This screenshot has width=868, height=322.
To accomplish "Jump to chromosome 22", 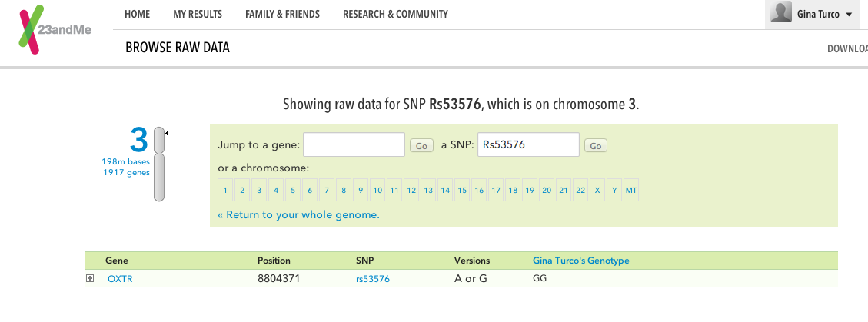I will coord(580,190).
